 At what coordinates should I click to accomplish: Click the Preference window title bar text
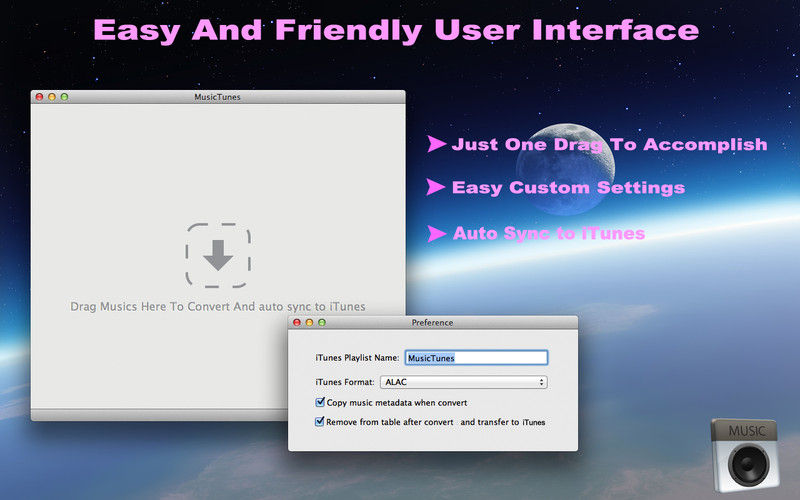[432, 322]
